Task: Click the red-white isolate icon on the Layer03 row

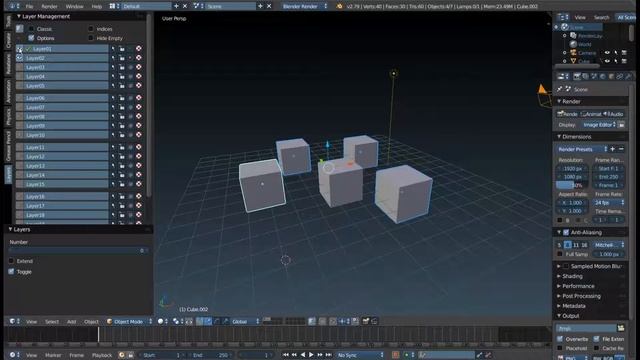Action: 139,67
